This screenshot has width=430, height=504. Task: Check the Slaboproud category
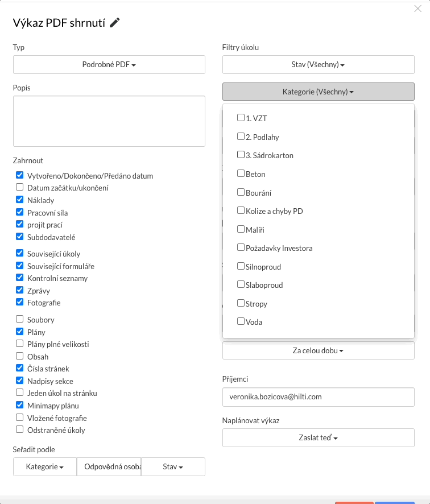[241, 284]
